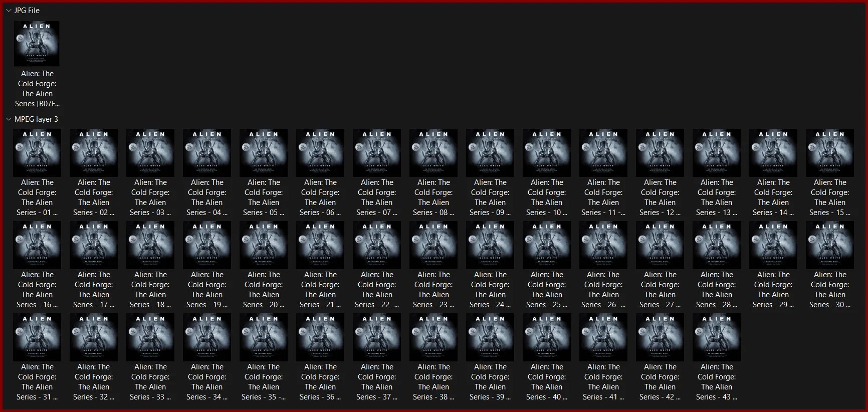The width and height of the screenshot is (868, 412).
Task: Select audio file thumbnail Series - 43
Action: (717, 337)
